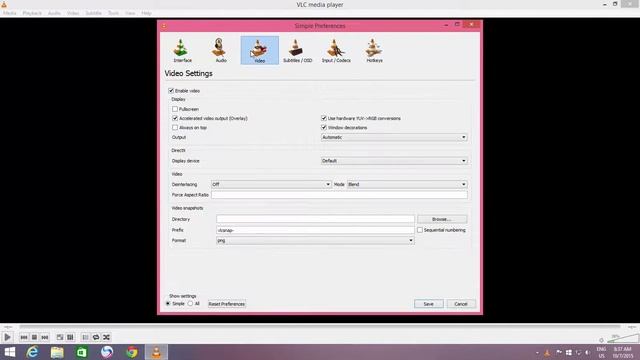This screenshot has height=360, width=640.
Task: Open the View menu
Action: pos(130,13)
